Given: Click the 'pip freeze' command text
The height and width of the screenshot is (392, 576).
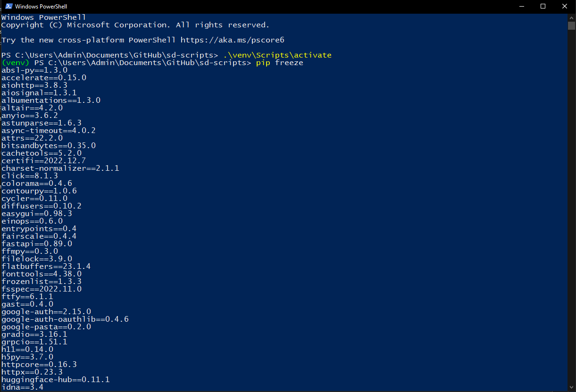Looking at the screenshot, I should 279,63.
